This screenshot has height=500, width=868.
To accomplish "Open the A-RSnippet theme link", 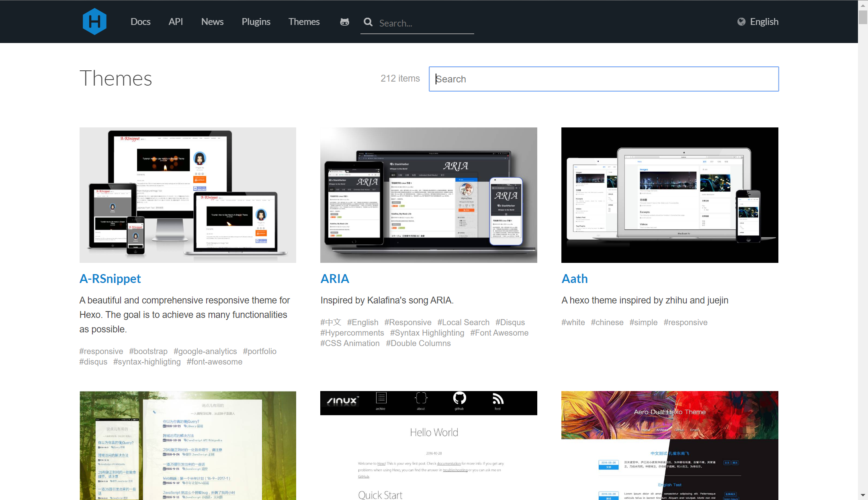I will [x=110, y=279].
